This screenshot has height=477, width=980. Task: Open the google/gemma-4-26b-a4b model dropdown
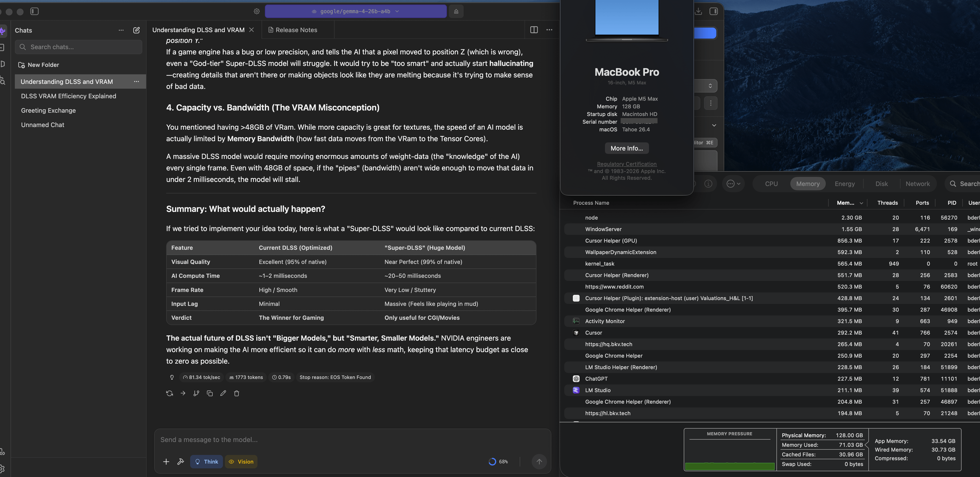tap(356, 12)
